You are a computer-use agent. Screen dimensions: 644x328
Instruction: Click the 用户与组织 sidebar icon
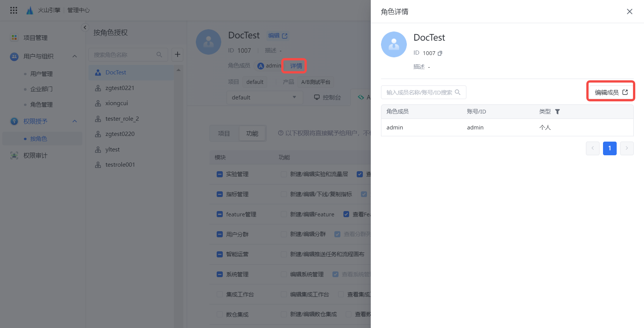click(x=14, y=57)
